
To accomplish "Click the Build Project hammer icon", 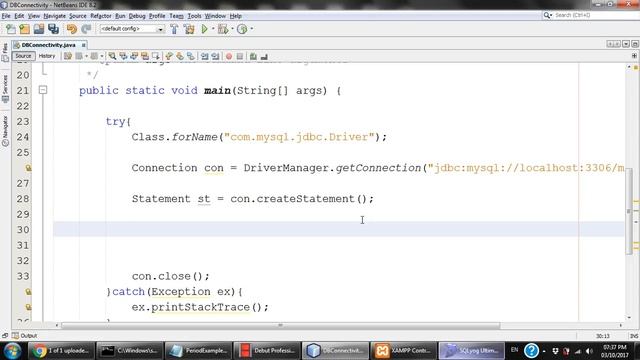I will point(174,29).
